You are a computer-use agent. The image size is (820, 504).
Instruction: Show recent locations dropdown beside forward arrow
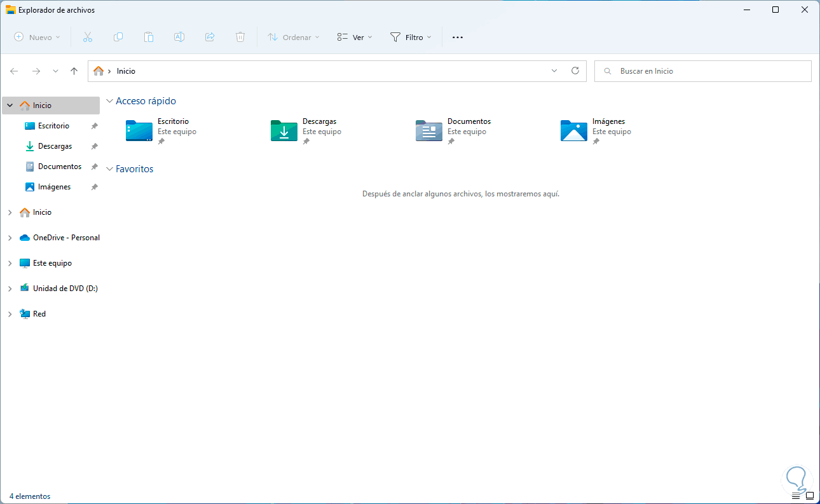point(55,71)
